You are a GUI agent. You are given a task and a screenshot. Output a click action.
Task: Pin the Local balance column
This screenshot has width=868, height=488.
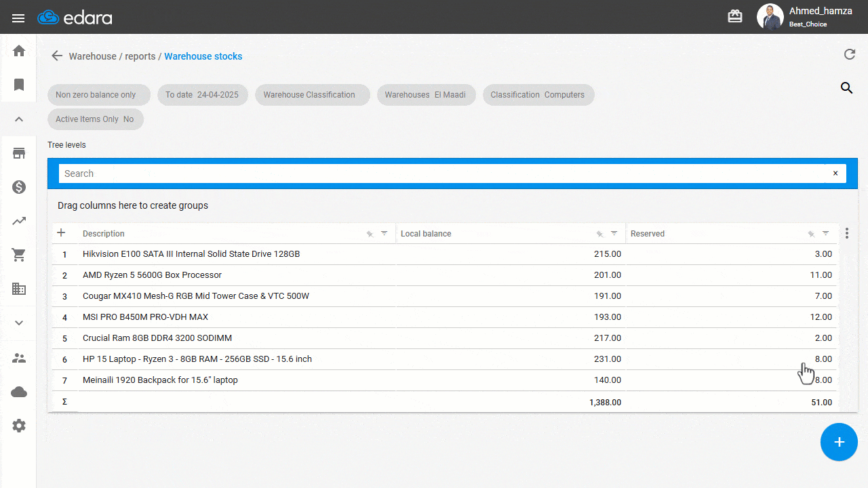(x=599, y=234)
